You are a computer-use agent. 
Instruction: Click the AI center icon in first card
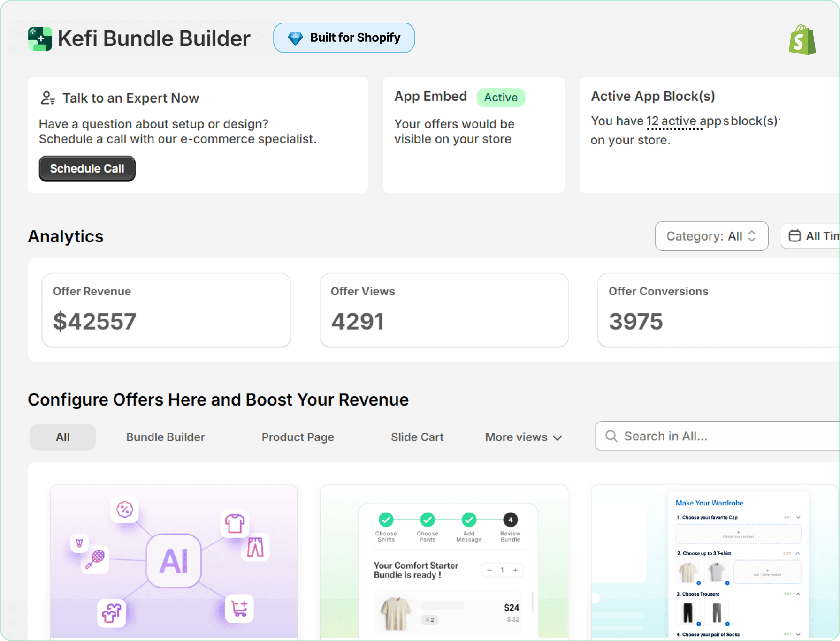(174, 561)
